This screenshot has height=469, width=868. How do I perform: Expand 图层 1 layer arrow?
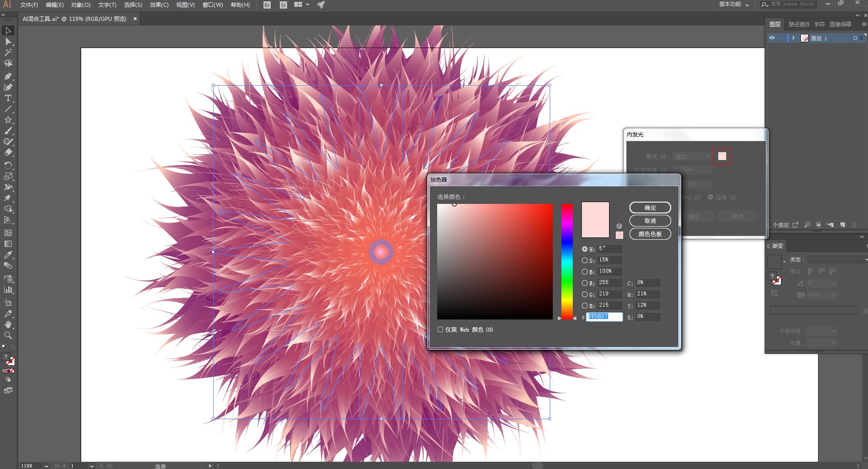[793, 38]
